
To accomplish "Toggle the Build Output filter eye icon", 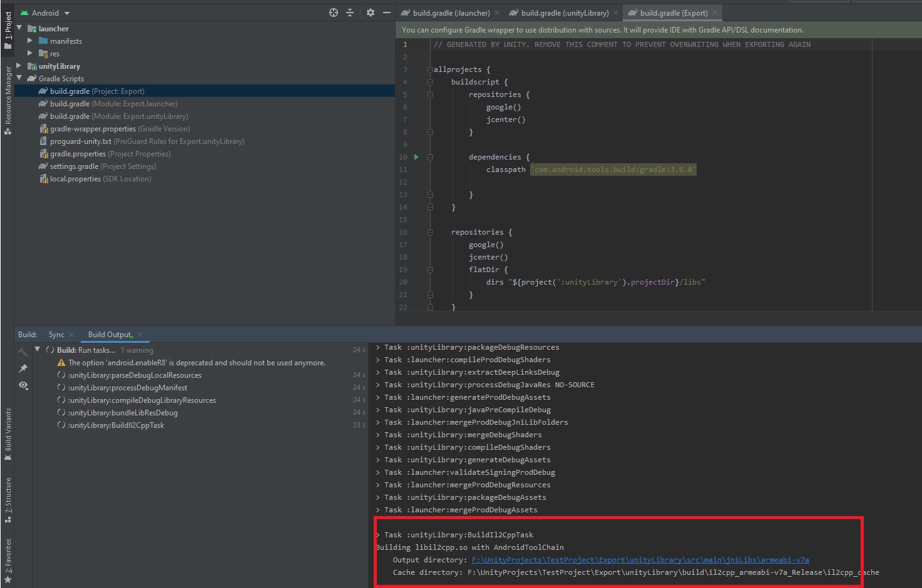I will (x=23, y=386).
